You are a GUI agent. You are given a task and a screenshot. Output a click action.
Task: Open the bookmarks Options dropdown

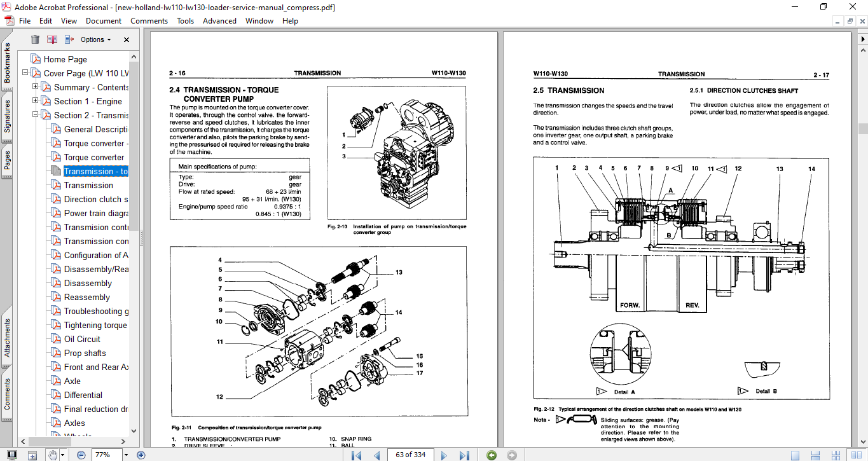(x=95, y=39)
